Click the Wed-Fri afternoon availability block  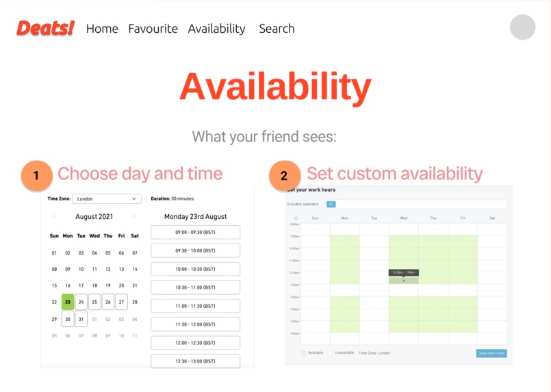(x=433, y=315)
